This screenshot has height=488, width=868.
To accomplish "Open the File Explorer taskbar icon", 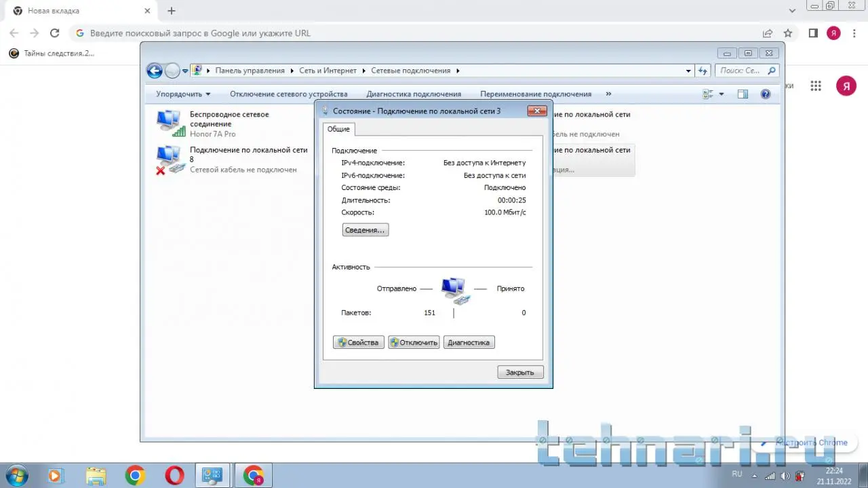I will click(96, 476).
